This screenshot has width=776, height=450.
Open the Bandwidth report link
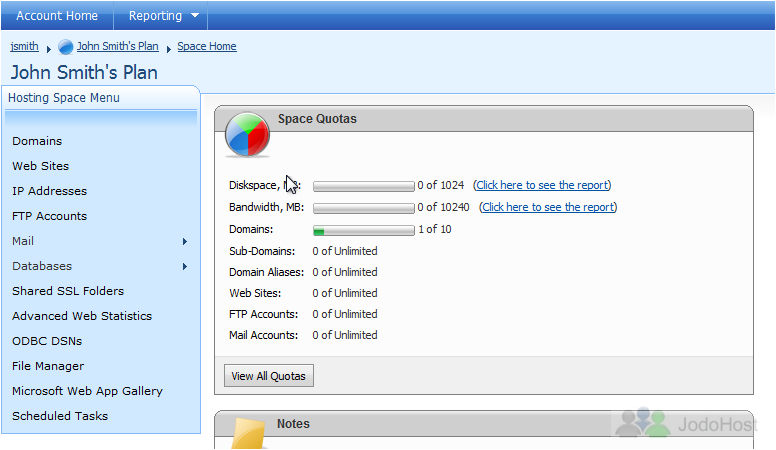(x=548, y=207)
